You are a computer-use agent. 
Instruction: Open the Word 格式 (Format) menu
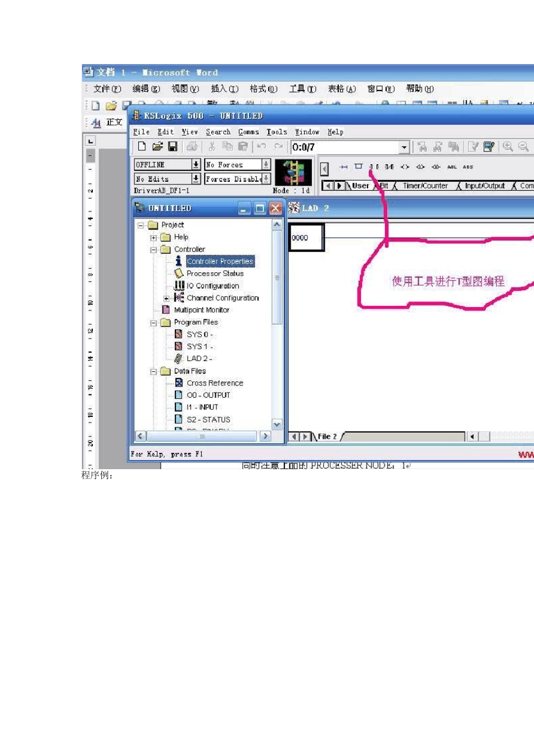(x=264, y=89)
